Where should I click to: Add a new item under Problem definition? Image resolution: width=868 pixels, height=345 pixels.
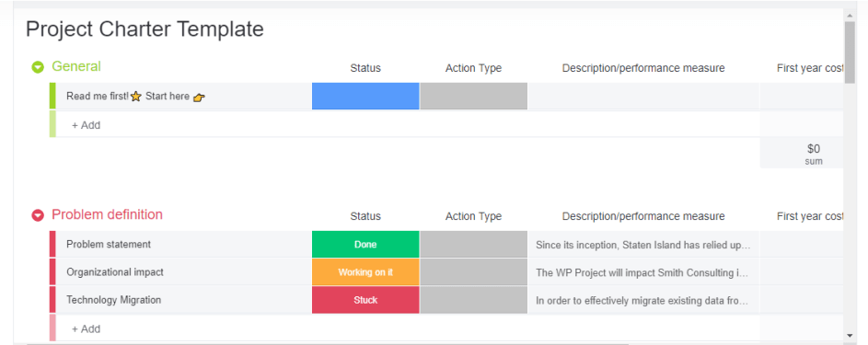pos(87,329)
